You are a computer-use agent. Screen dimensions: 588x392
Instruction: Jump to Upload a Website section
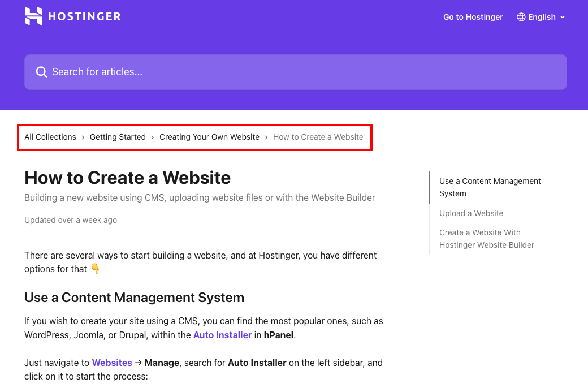coord(471,213)
